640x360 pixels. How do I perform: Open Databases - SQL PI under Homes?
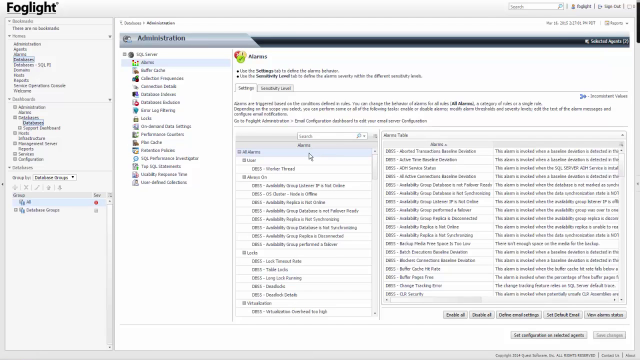pos(32,65)
